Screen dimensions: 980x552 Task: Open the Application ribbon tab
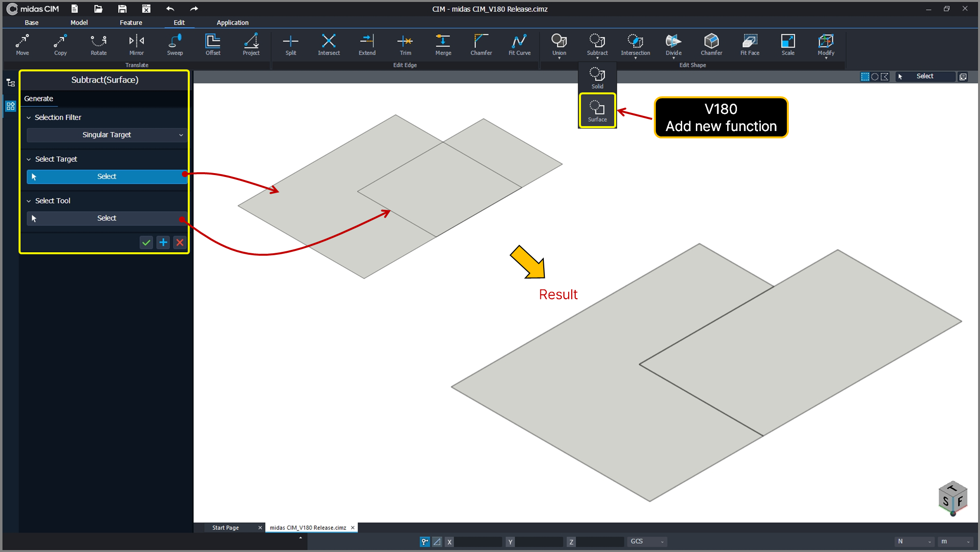233,22
